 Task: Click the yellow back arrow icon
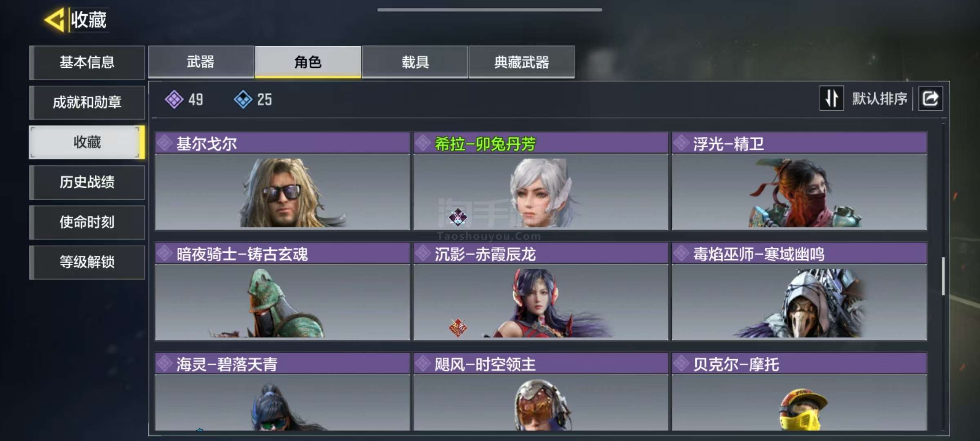point(54,19)
